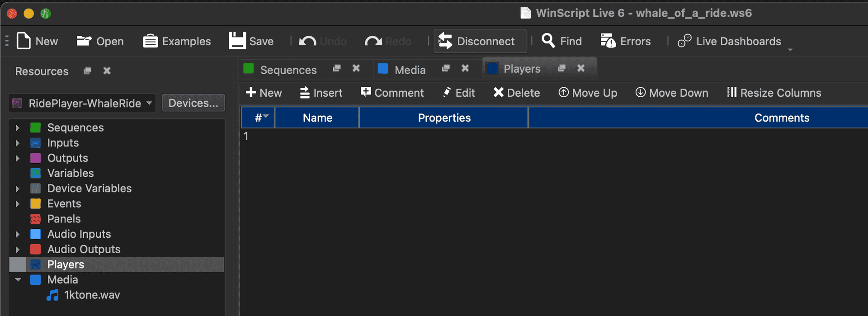This screenshot has height=316, width=868.
Task: Float the Resources panel
Action: (x=88, y=71)
